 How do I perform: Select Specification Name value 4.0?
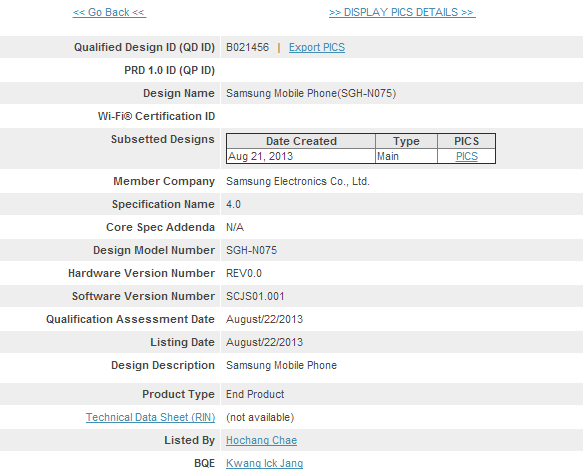233,204
